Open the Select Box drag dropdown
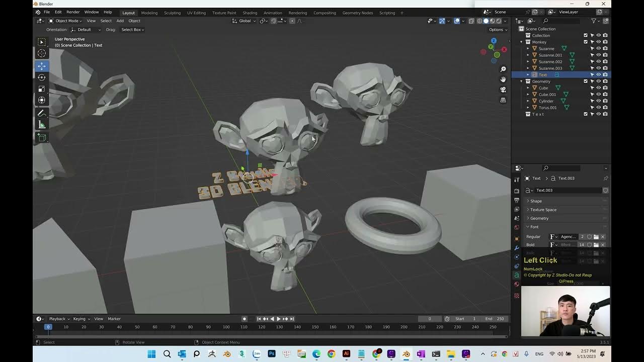Image resolution: width=644 pixels, height=362 pixels. pos(132,30)
